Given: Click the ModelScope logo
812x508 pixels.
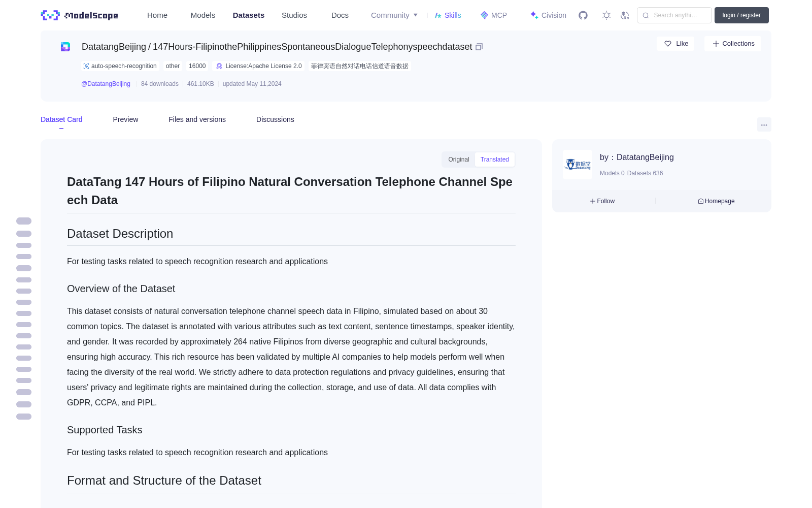Looking at the screenshot, I should (x=79, y=15).
